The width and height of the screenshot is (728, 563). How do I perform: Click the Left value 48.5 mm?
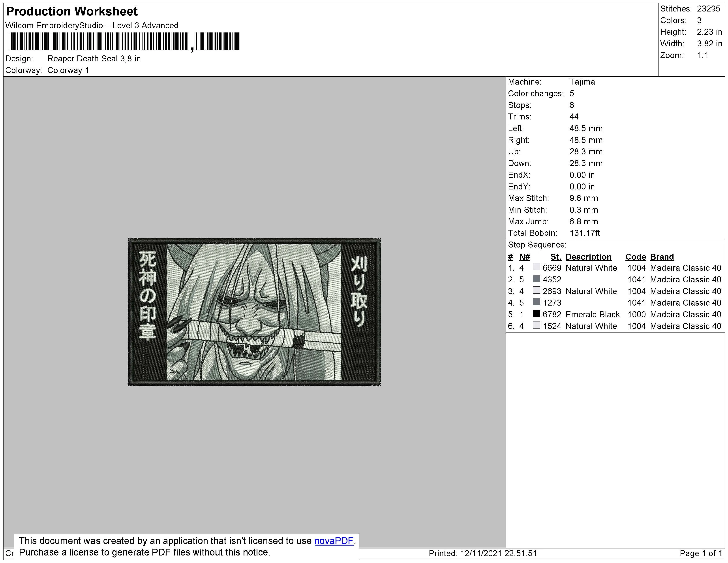point(586,129)
